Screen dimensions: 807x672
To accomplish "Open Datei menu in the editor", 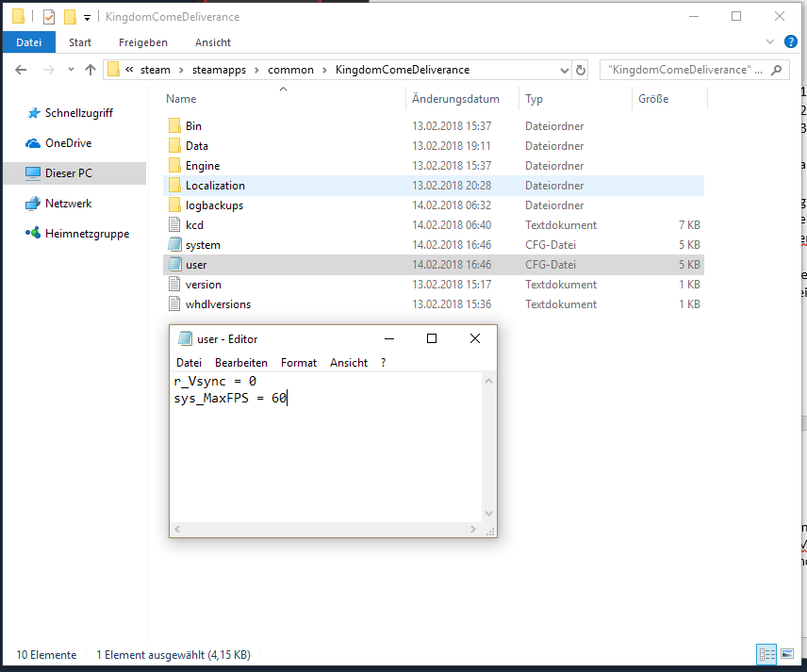I will coord(189,363).
